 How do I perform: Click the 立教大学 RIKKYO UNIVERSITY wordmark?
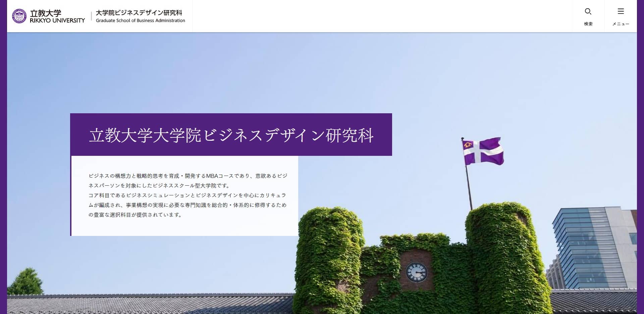pos(57,16)
